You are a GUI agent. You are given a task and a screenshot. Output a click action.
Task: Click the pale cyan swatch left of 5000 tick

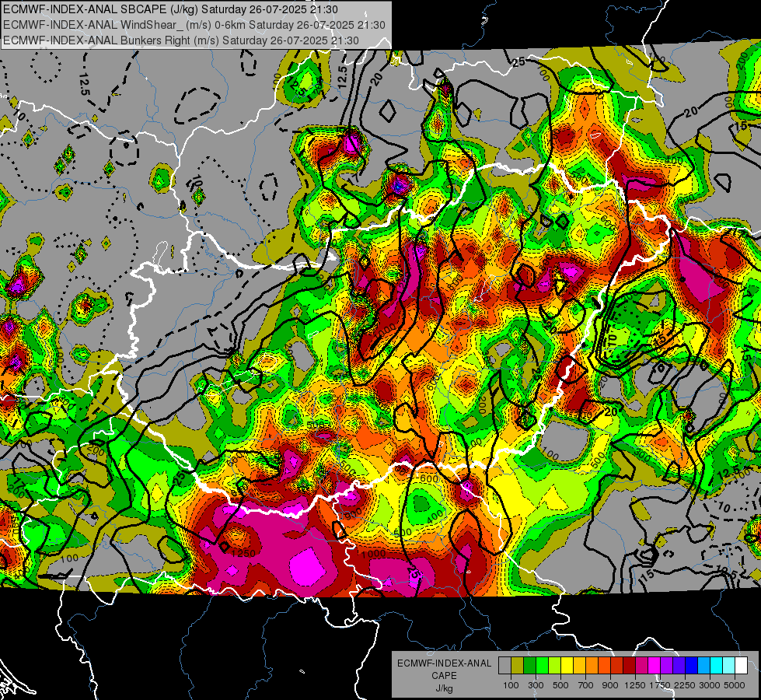point(729,666)
